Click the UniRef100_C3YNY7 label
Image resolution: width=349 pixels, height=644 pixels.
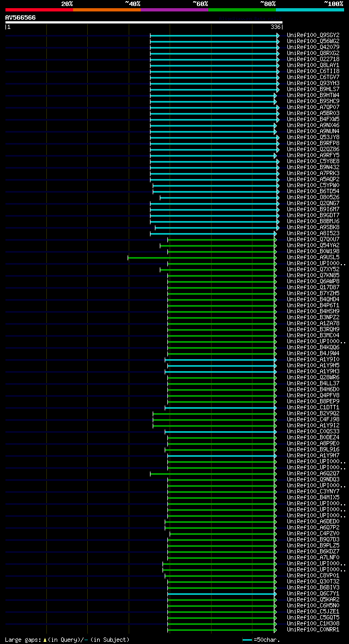[313, 491]
